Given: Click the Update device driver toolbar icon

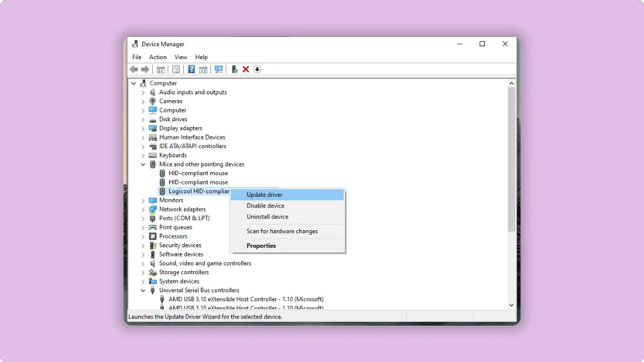Looking at the screenshot, I should [234, 70].
